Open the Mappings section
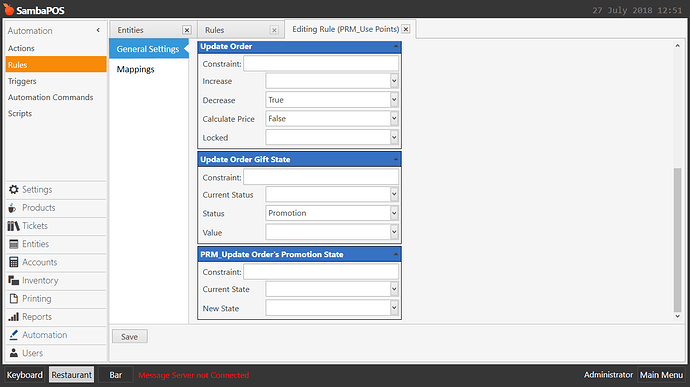The width and height of the screenshot is (690, 387). 136,69
